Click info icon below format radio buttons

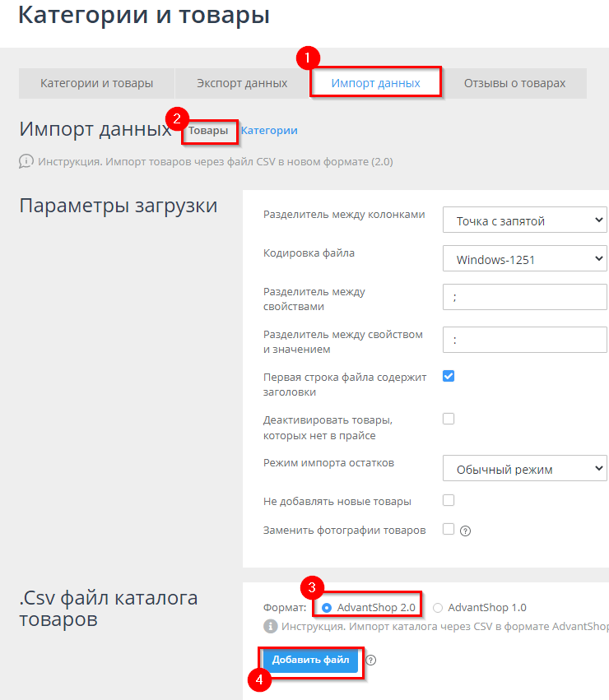(270, 627)
